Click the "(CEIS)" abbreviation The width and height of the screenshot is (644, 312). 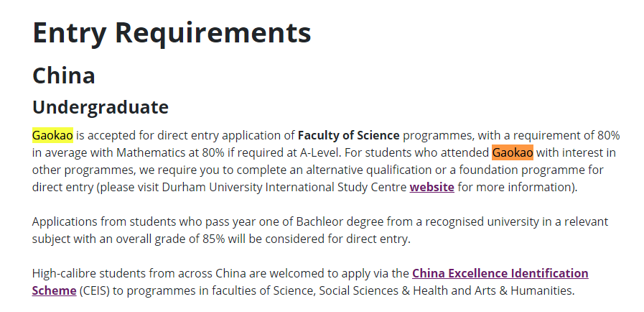coord(95,290)
